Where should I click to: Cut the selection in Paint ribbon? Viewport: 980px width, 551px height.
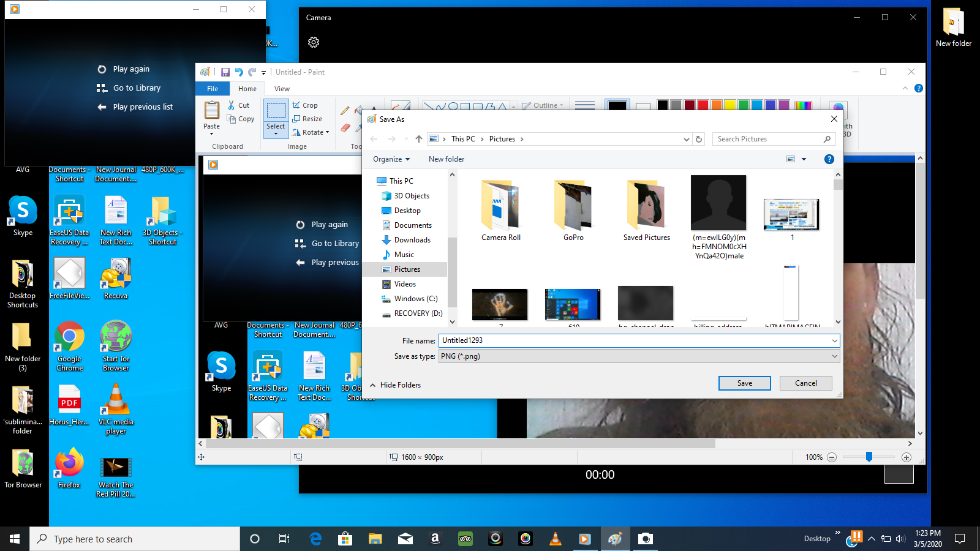tap(238, 105)
